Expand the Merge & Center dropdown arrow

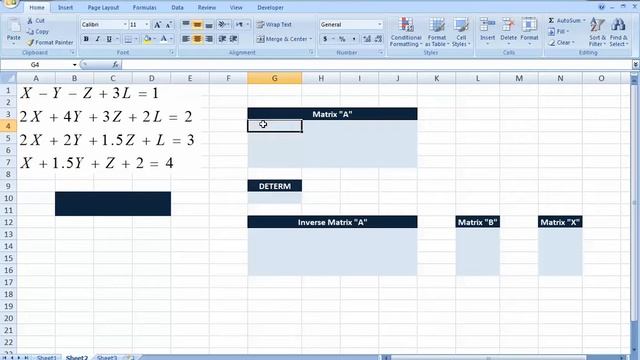[x=311, y=39]
